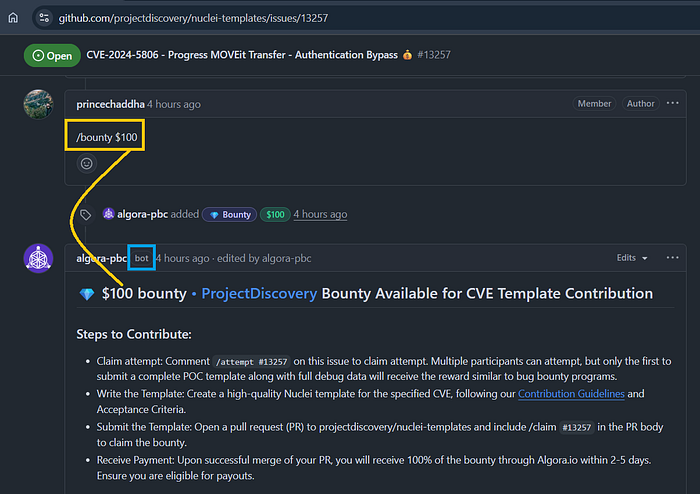Open algora-pbc bot large avatar
Screen dimensions: 700x494
[38, 258]
